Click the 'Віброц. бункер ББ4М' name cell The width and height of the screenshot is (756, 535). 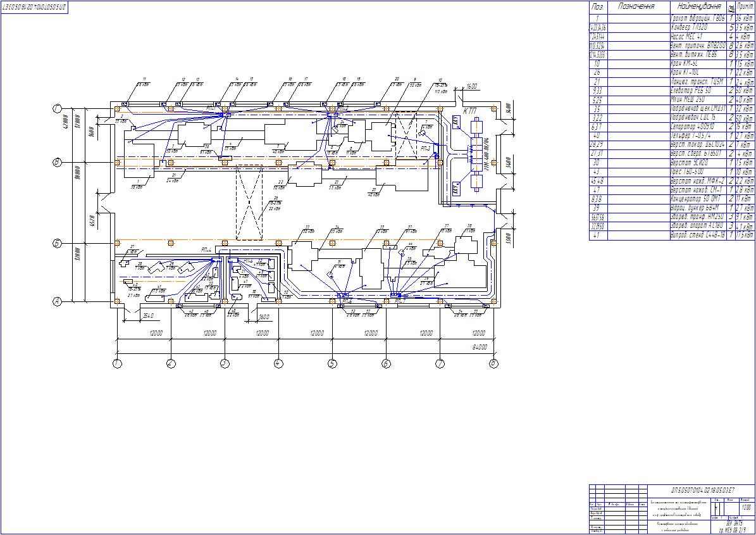[x=695, y=208]
